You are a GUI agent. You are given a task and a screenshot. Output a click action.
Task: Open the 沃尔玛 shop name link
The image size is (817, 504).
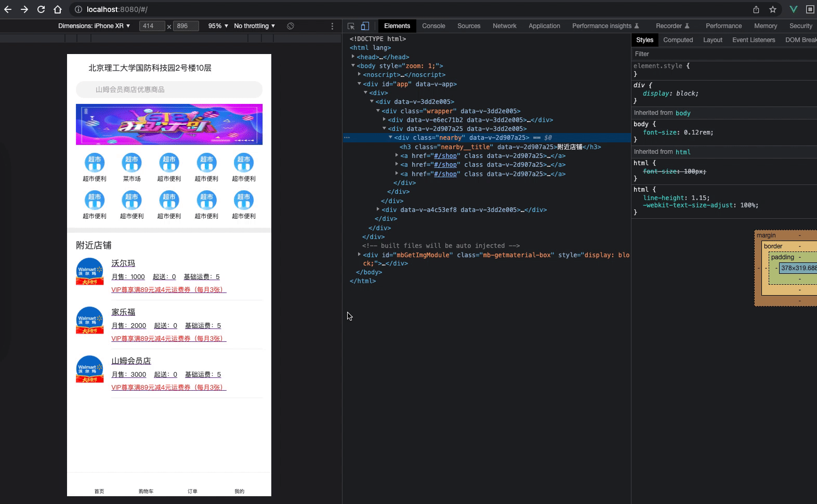pyautogui.click(x=123, y=263)
